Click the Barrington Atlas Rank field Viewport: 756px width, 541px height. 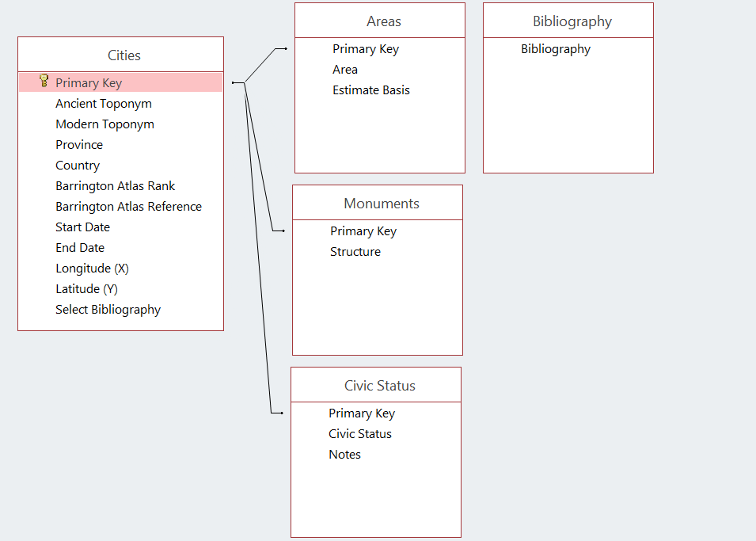point(116,185)
